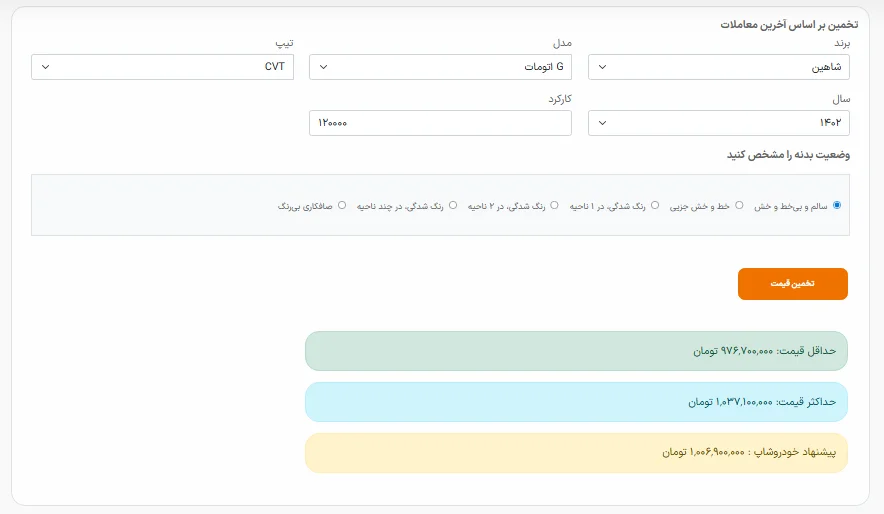
Task: Expand the سال dropdown showing ۱۴۰۲
Action: (718, 123)
